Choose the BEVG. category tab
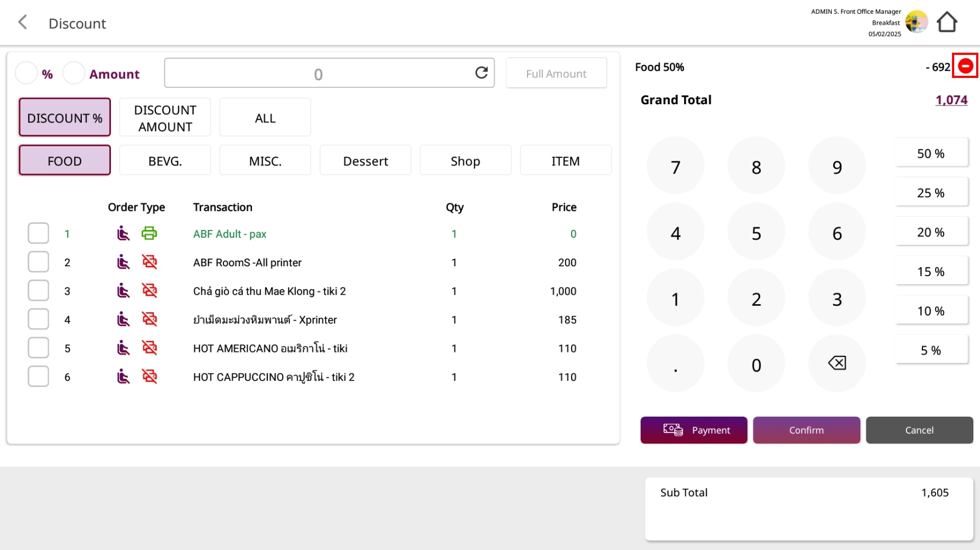 point(165,161)
